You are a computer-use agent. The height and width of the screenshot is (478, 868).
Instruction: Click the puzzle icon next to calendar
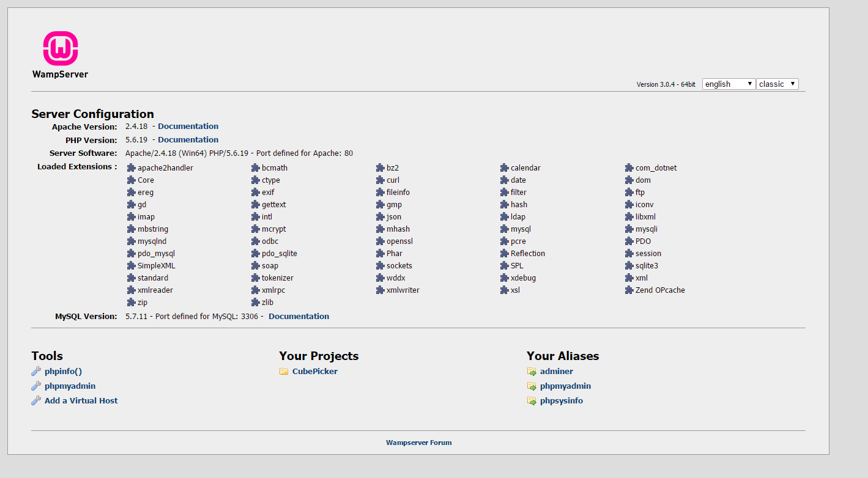[505, 168]
